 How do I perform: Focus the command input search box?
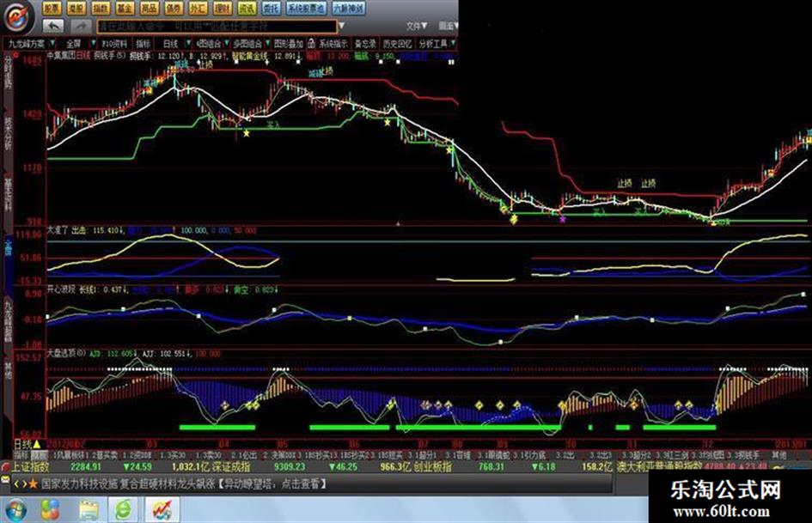pos(217,26)
